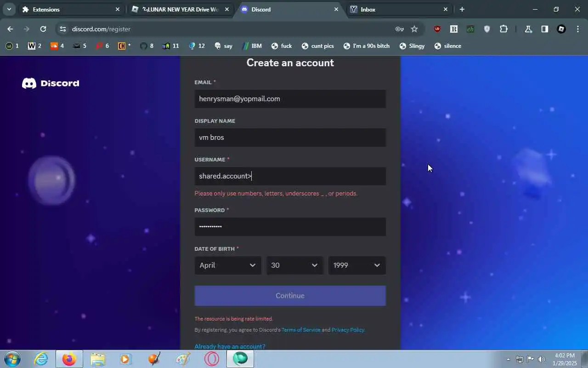Click the Continue button

pyautogui.click(x=290, y=296)
